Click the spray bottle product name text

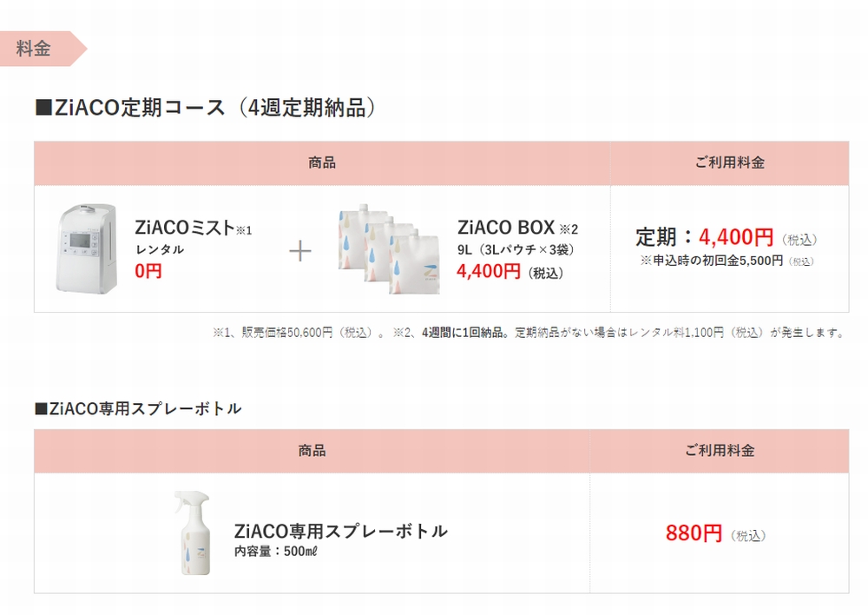tap(340, 531)
